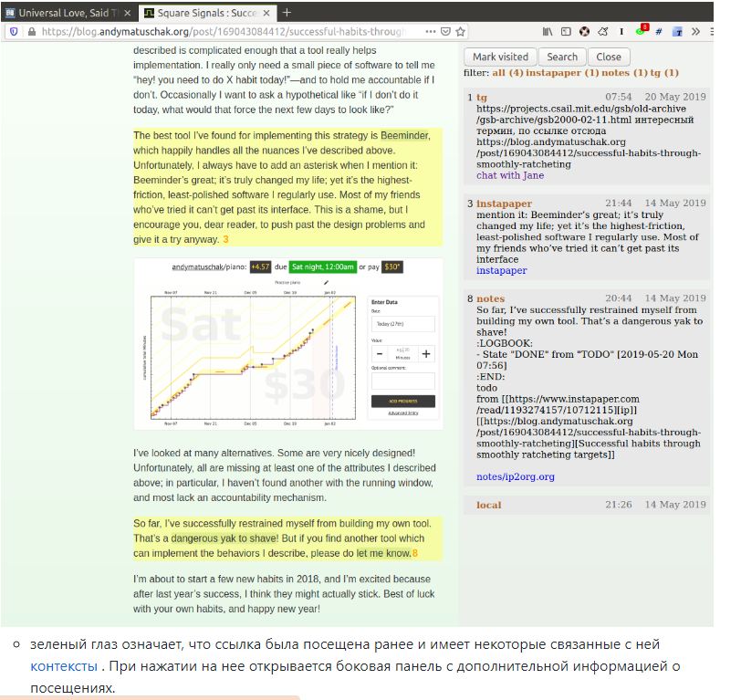
Task: Click the orange footnote marker 3
Action: pos(225,240)
